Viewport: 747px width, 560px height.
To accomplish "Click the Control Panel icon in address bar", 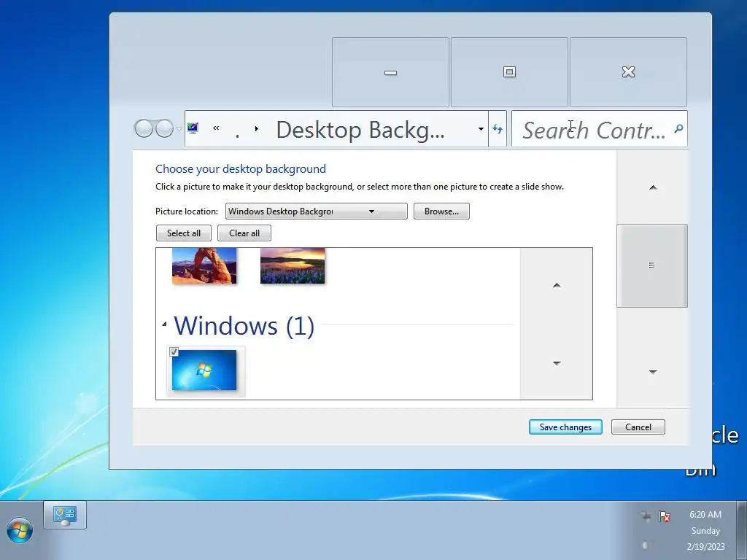I will tap(193, 128).
